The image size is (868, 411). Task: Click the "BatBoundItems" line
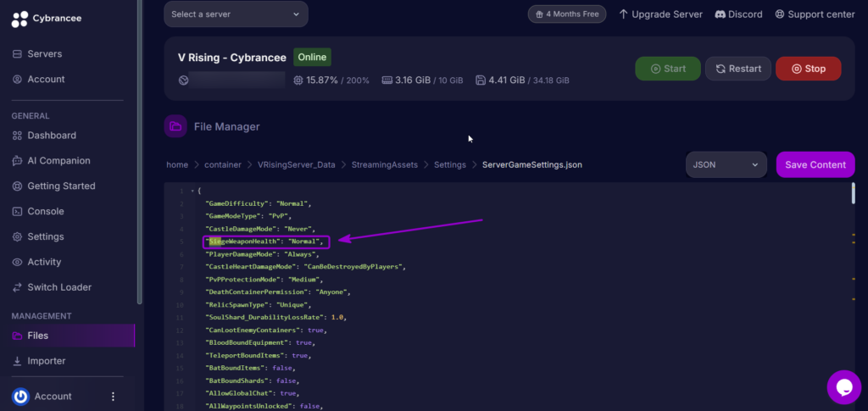point(251,369)
